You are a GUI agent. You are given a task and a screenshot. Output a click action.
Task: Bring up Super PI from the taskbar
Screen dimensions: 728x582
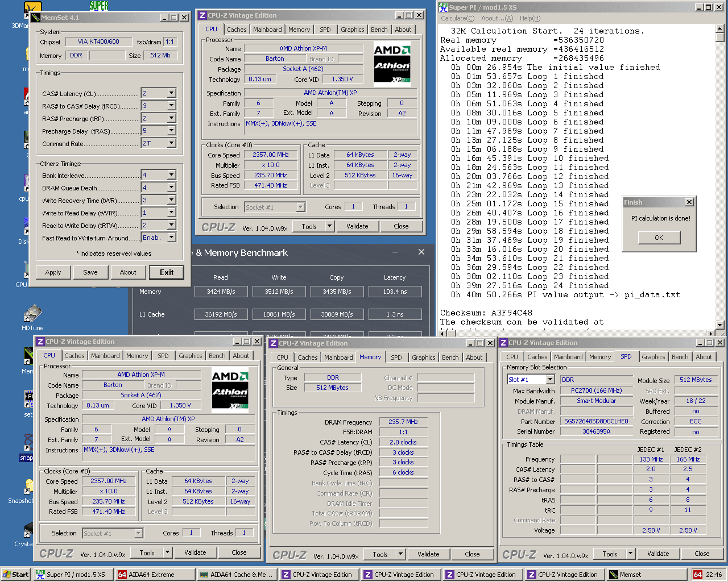tap(72, 574)
